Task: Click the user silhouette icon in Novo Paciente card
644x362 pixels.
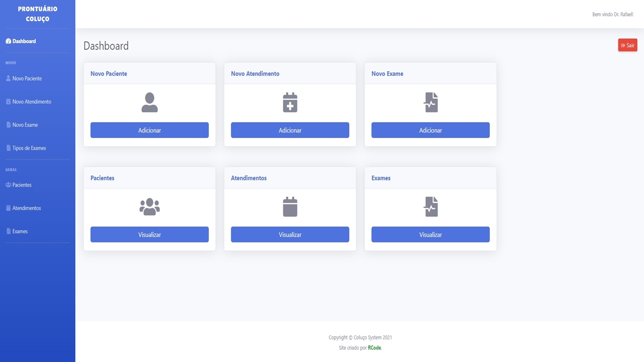Action: [x=149, y=102]
